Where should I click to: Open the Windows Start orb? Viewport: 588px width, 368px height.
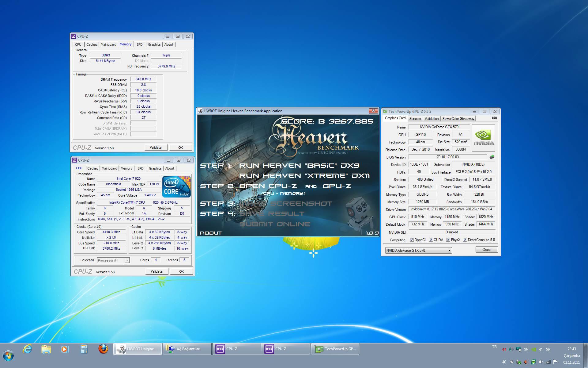[8, 355]
